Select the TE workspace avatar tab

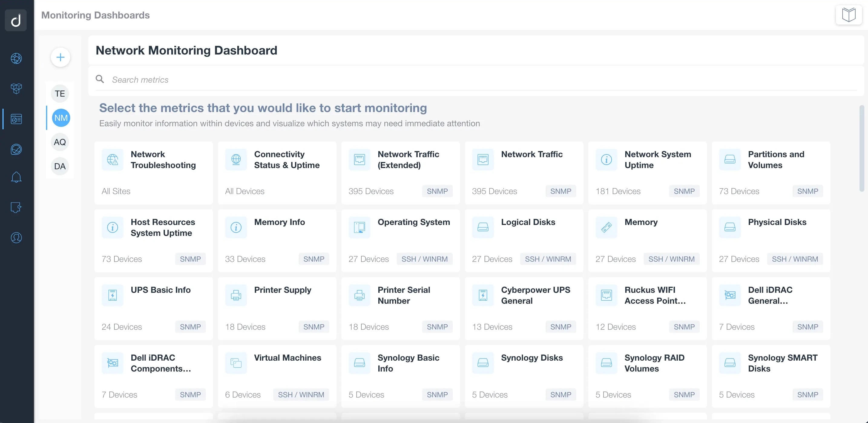pos(60,93)
